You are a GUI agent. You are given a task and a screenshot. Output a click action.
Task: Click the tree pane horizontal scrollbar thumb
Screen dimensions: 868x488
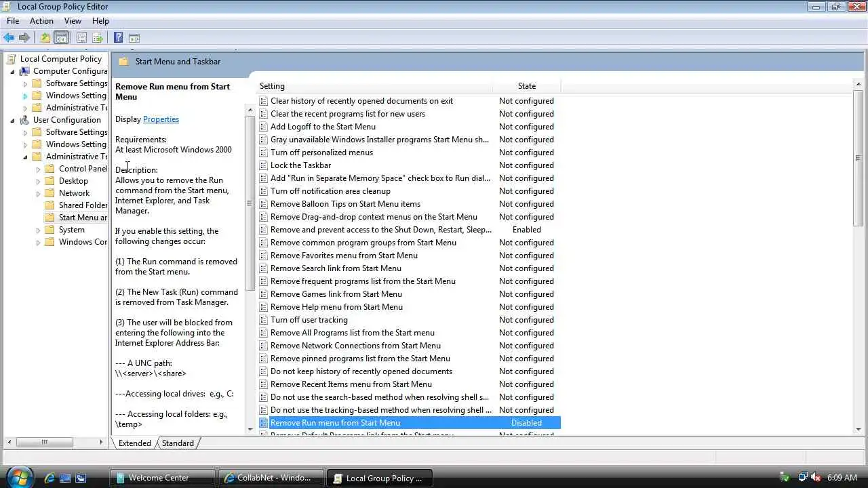pyautogui.click(x=45, y=443)
